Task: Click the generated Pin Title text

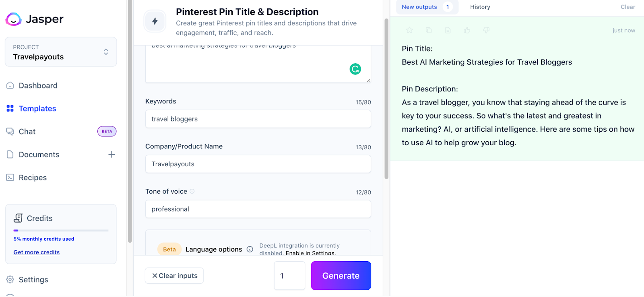Action: pyautogui.click(x=487, y=62)
